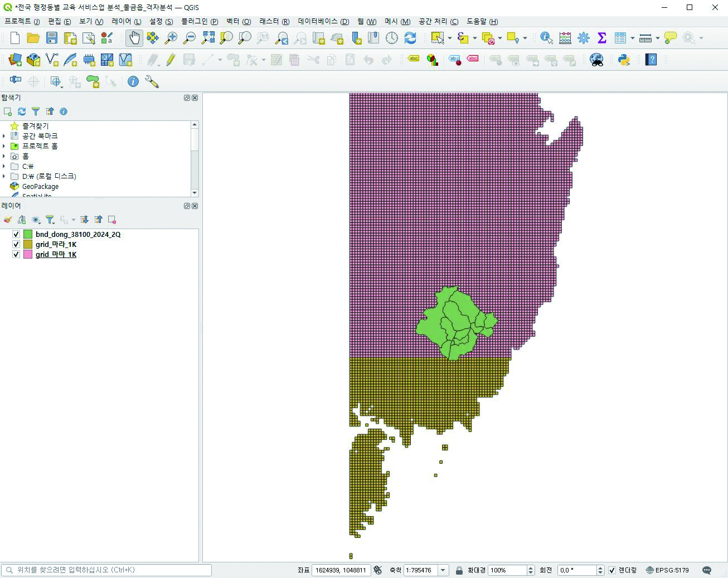Expand the 공간 북마크 tree item
The width and height of the screenshot is (728, 578).
coord(4,136)
